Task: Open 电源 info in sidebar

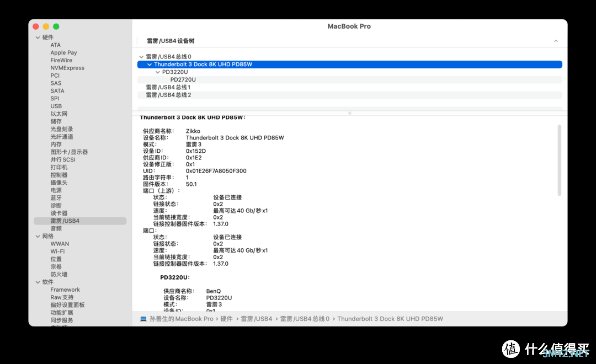Action: click(x=56, y=190)
